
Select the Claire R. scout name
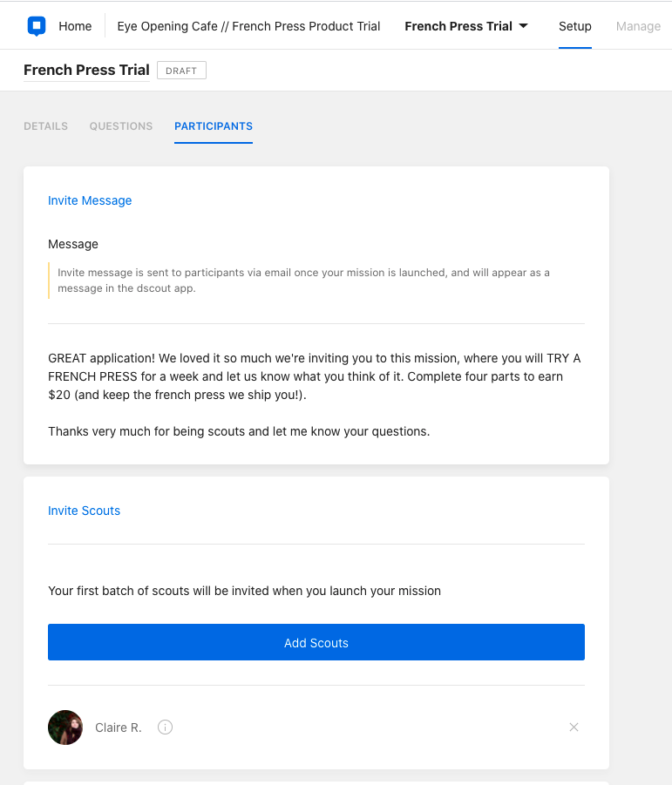(x=119, y=727)
